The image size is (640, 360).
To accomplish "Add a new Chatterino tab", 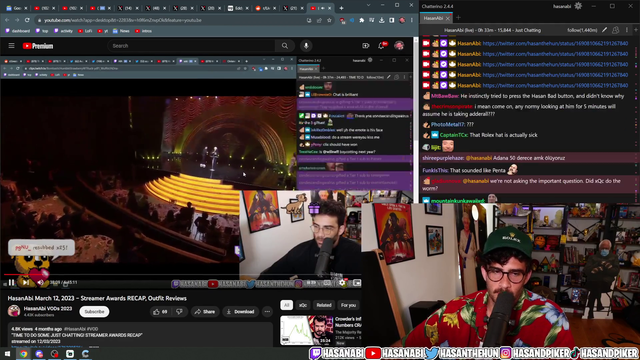I will pos(458,18).
